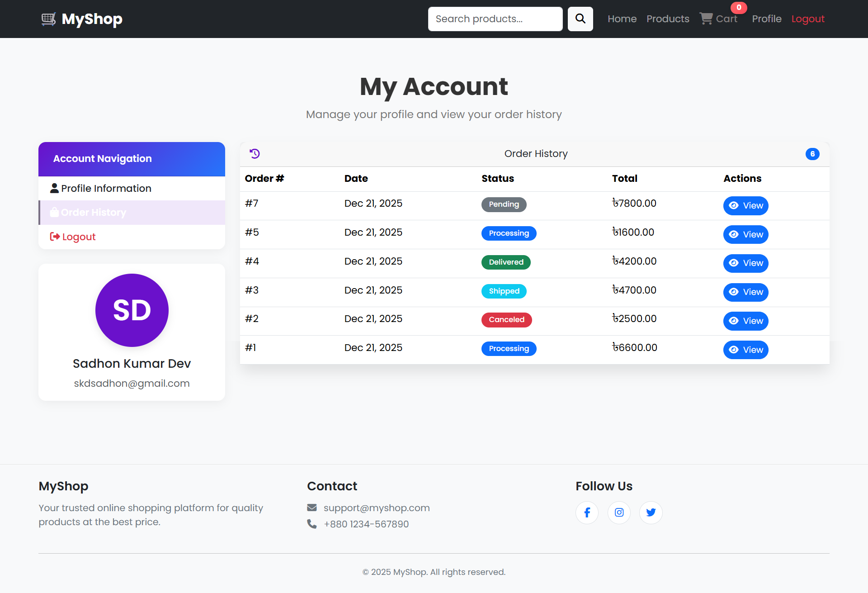Click the phone icon beside the contact number
This screenshot has width=868, height=593.
coord(312,524)
